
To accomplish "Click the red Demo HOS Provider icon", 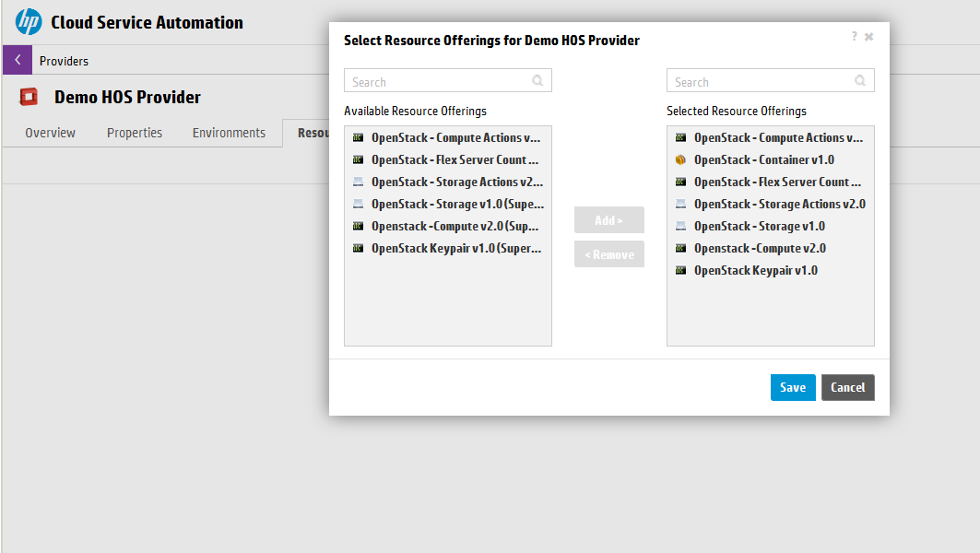I will (x=29, y=97).
